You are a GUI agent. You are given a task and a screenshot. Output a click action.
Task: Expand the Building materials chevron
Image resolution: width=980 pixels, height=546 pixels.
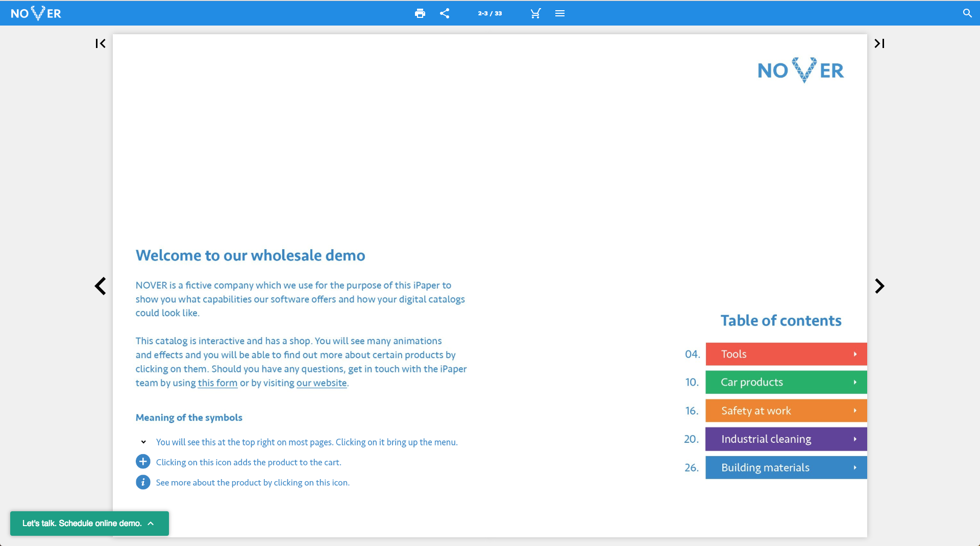click(x=855, y=467)
